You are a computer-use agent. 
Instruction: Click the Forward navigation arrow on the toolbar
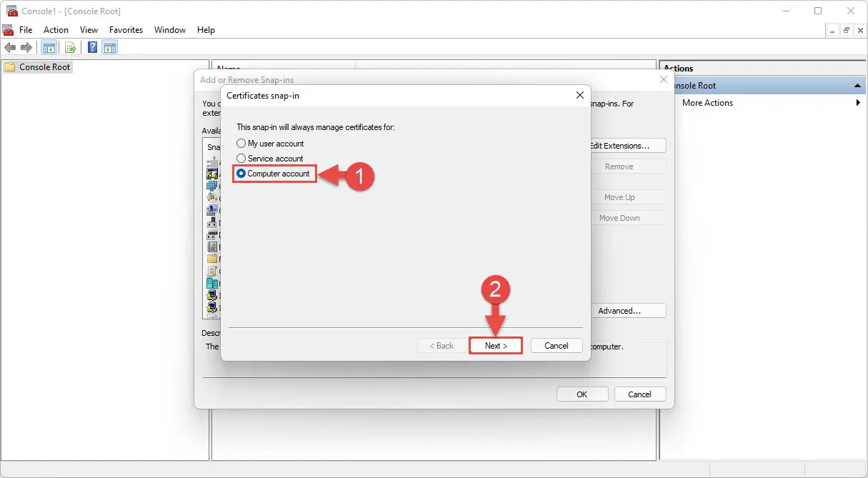tap(26, 47)
